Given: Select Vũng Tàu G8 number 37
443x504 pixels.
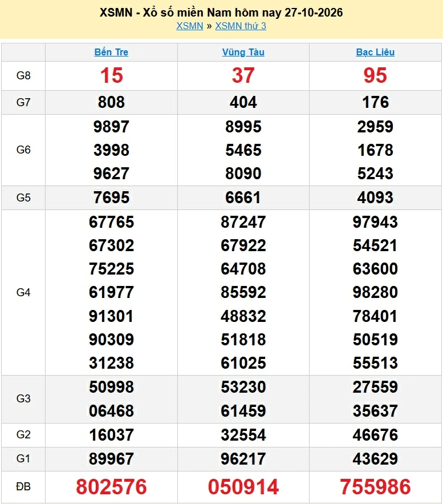Looking at the screenshot, I should tap(243, 75).
